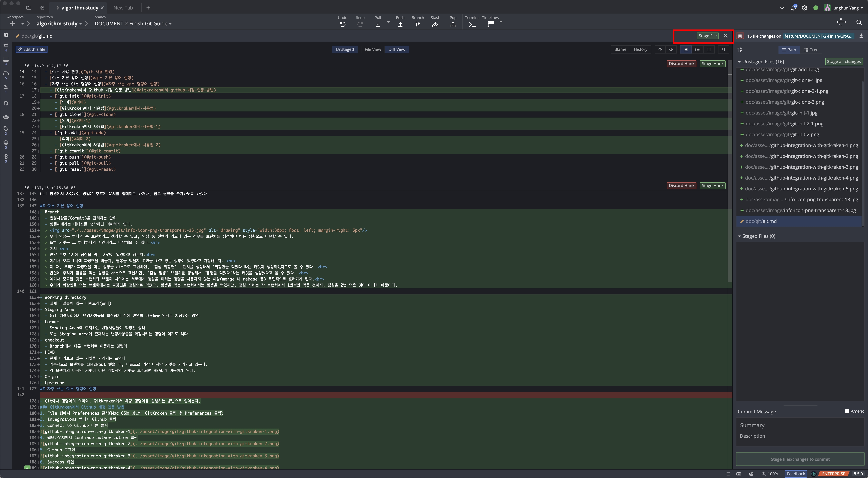The width and height of the screenshot is (868, 478).
Task: Click the Stash icon
Action: click(435, 24)
